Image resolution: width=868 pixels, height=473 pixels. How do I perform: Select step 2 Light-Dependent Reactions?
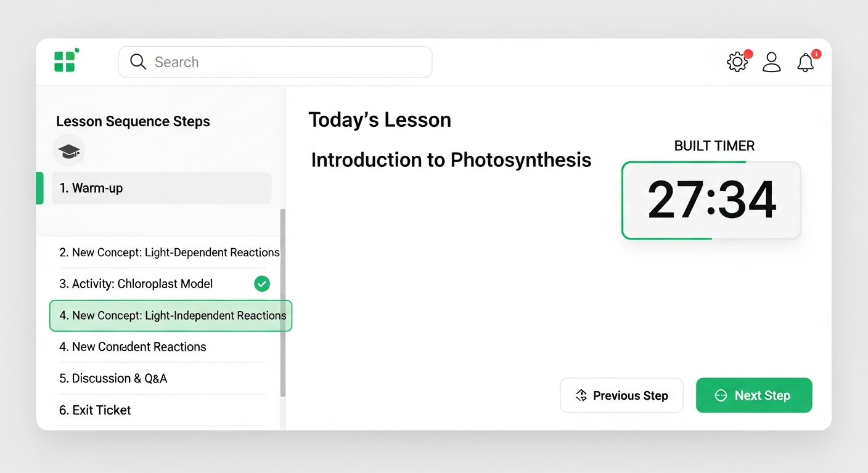tap(169, 253)
